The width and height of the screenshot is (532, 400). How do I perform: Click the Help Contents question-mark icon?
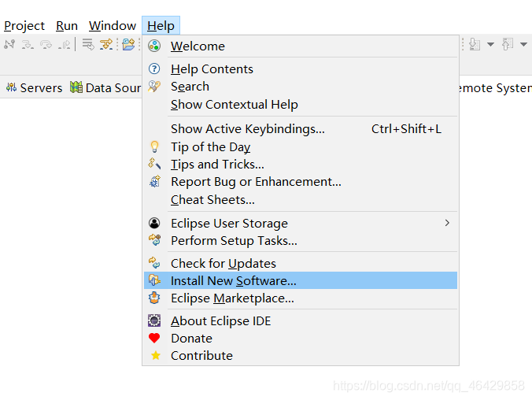click(154, 69)
